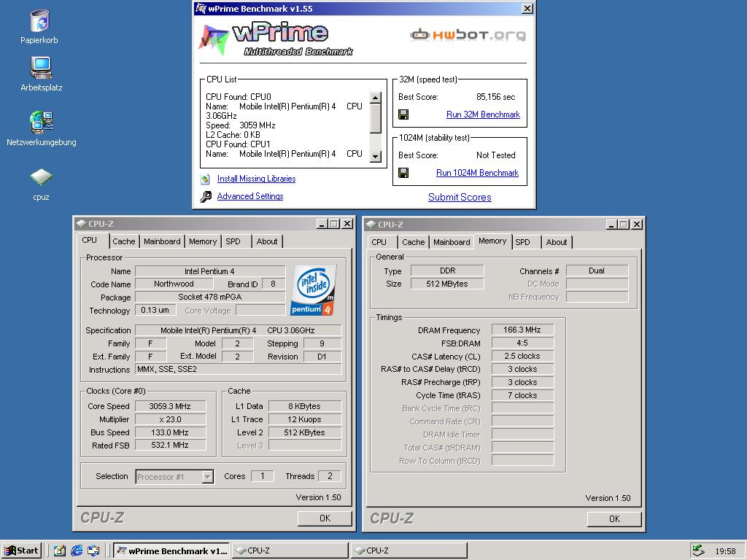Click the DRAM Frequency 166.3 MHz field
Screen dimensions: 747x560
pos(522,330)
